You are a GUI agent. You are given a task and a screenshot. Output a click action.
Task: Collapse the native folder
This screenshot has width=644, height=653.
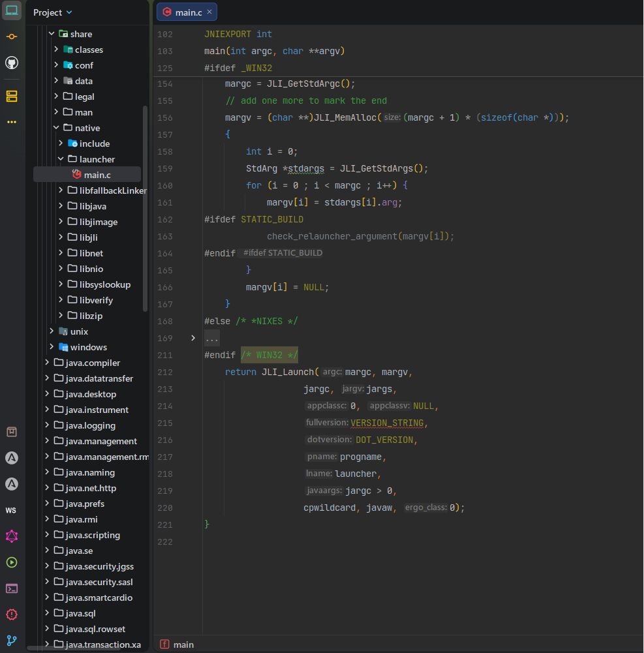pyautogui.click(x=56, y=127)
